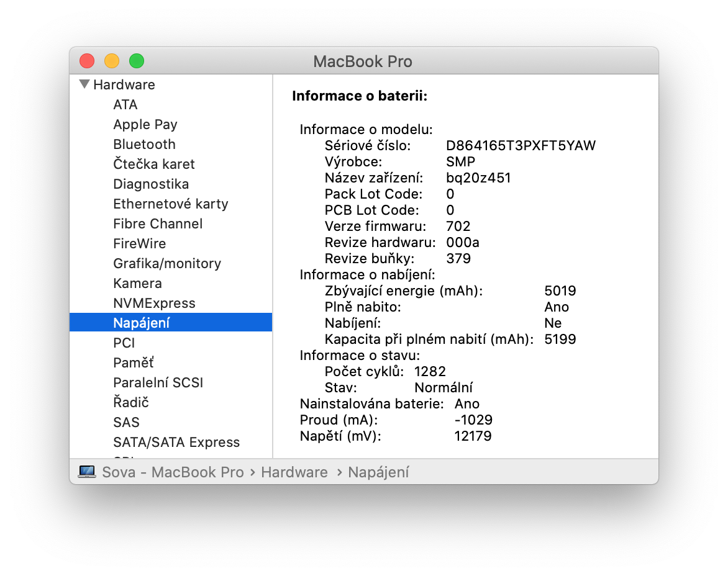The height and width of the screenshot is (576, 728).
Task: Click the Stav value Normální
Action: 444,388
